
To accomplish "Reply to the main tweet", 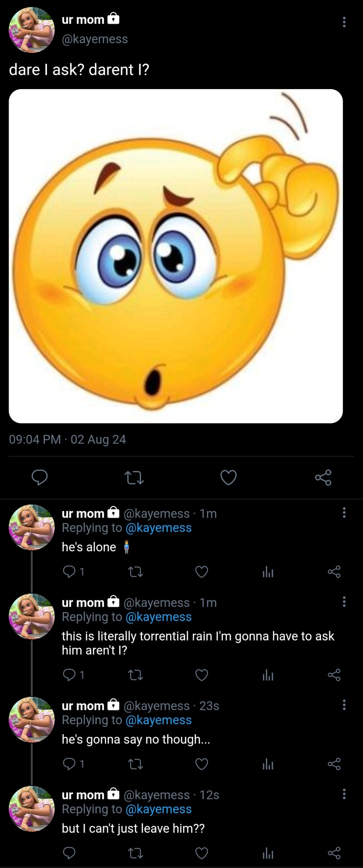I will pos(40,477).
